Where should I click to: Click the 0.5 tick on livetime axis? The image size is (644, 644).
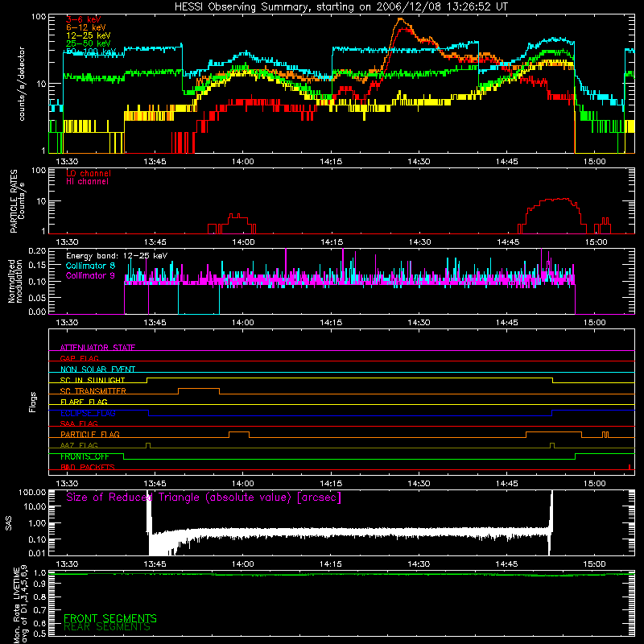(39, 634)
